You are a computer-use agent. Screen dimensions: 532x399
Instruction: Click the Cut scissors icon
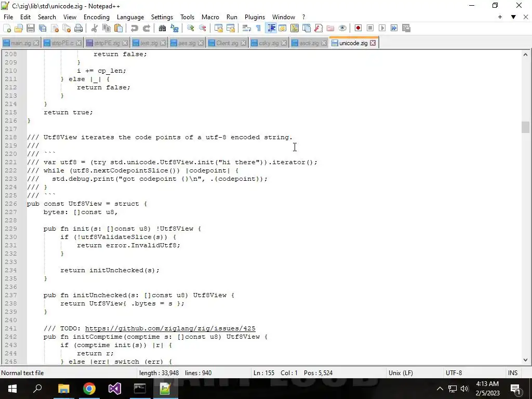(95, 28)
